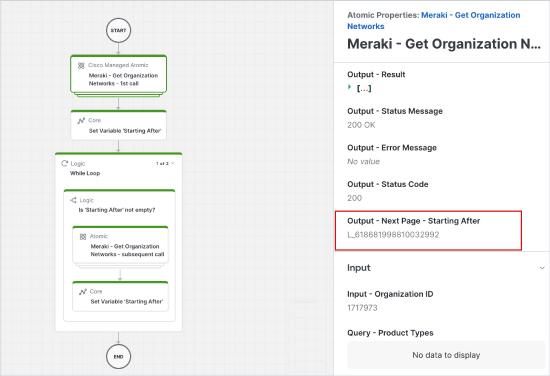The image size is (550, 376).
Task: Click the START node of the workflow
Action: coord(118,31)
